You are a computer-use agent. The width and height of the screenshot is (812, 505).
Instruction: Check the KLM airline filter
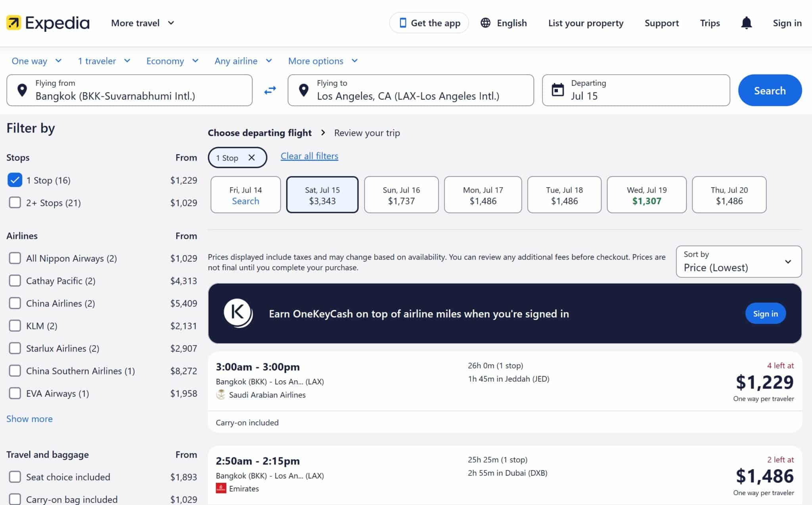point(15,326)
